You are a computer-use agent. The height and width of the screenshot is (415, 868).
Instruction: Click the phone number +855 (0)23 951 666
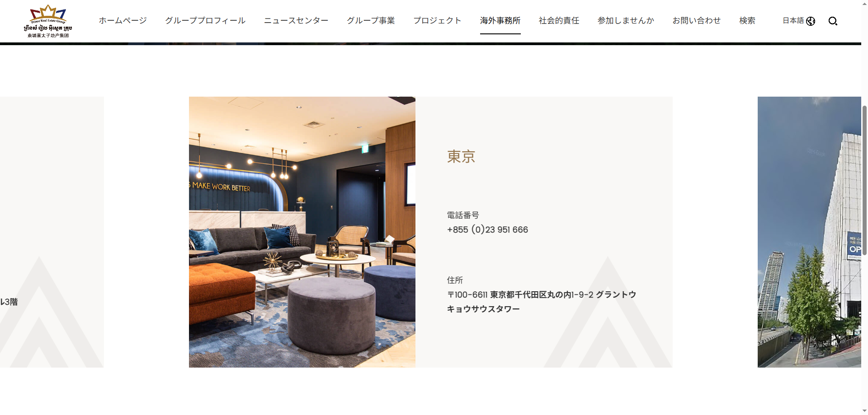pyautogui.click(x=487, y=229)
